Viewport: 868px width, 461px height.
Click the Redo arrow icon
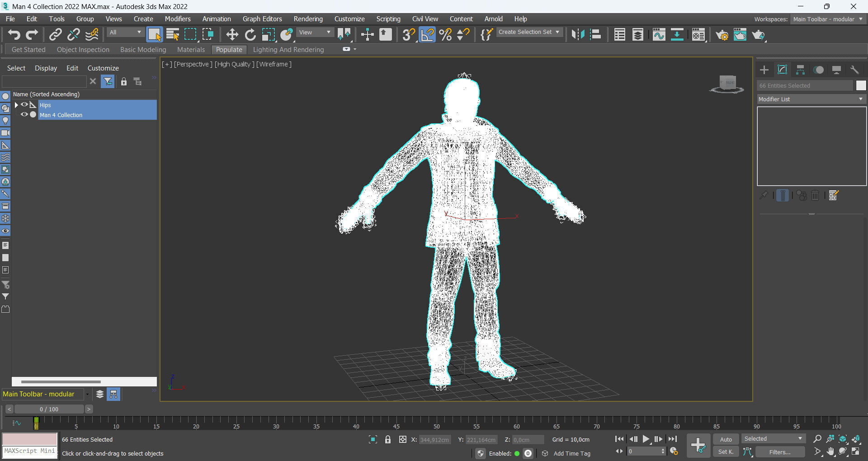32,35
